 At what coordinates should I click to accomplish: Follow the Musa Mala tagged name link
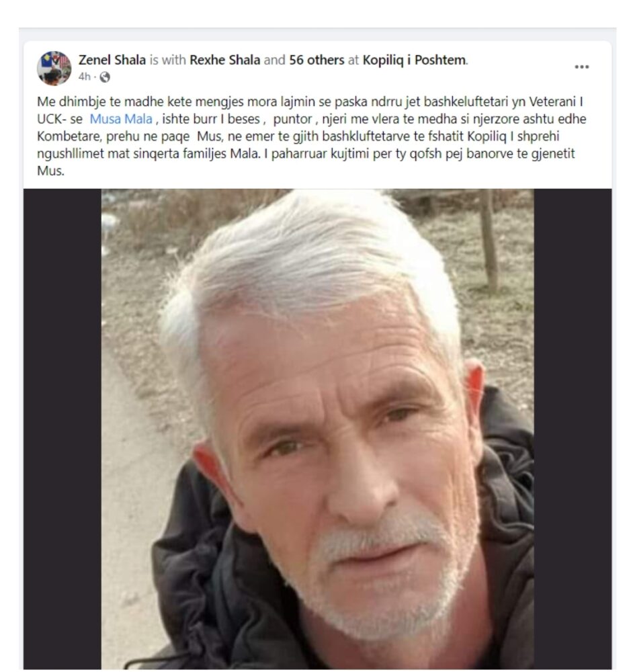121,119
